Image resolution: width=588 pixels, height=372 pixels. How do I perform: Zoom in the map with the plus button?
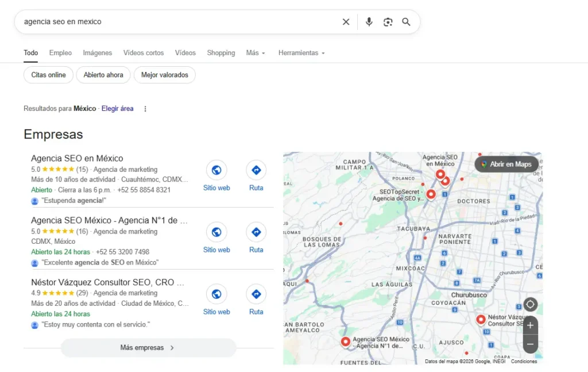pyautogui.click(x=530, y=325)
